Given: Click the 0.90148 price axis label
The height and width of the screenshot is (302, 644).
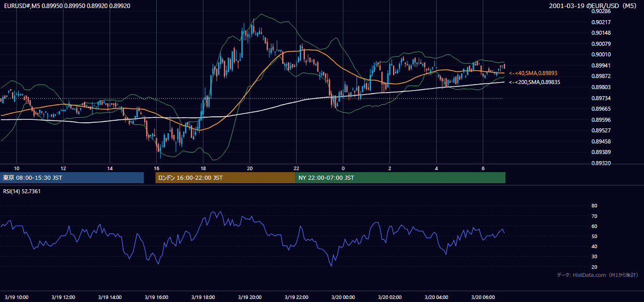Looking at the screenshot, I should 602,33.
